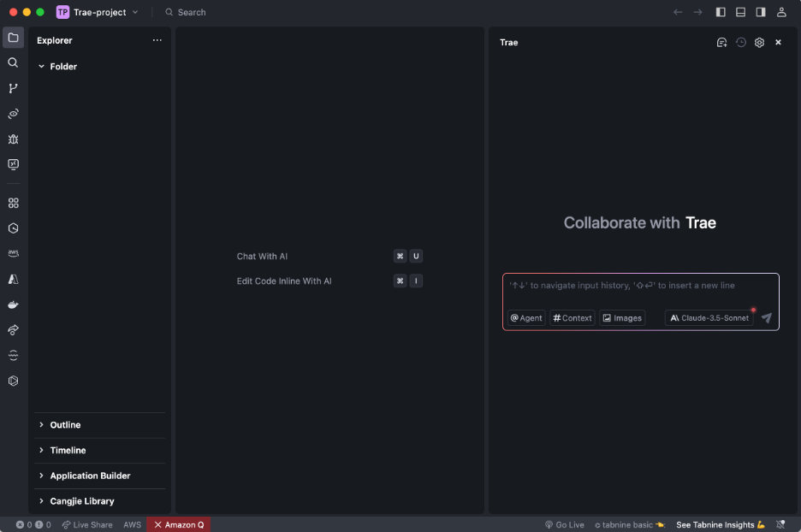
Task: Toggle the secondary sidebar visibility
Action: click(760, 12)
